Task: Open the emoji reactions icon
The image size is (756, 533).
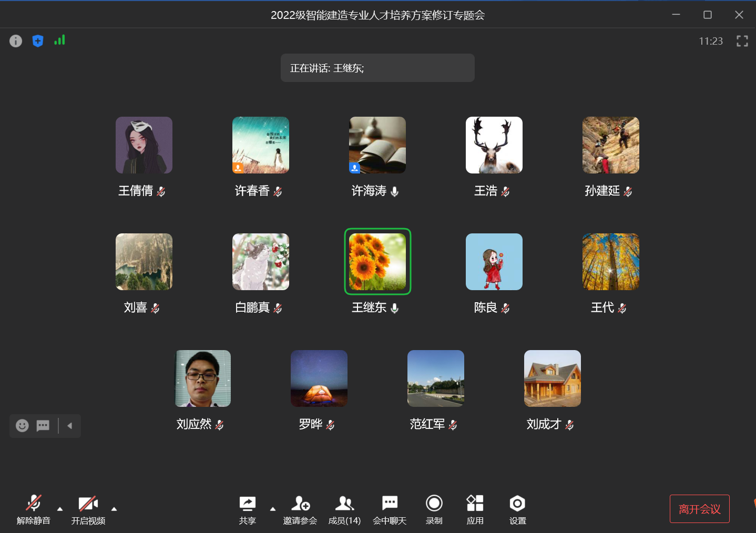Action: [22, 426]
